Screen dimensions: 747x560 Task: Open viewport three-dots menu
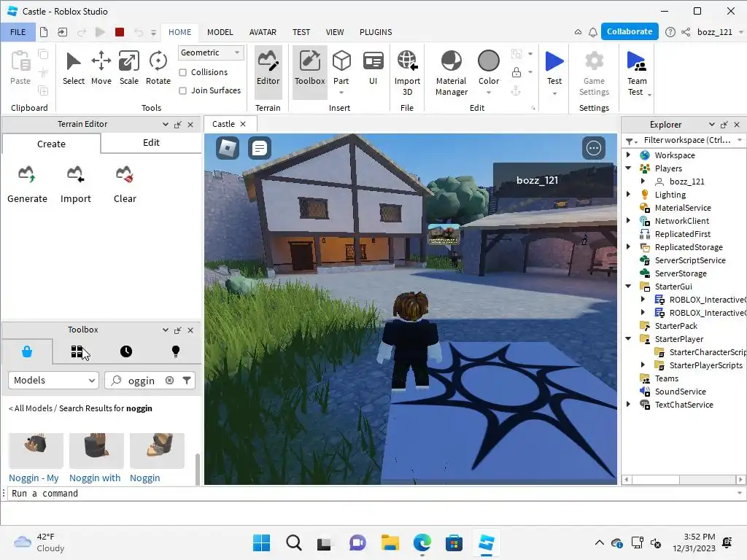click(594, 148)
